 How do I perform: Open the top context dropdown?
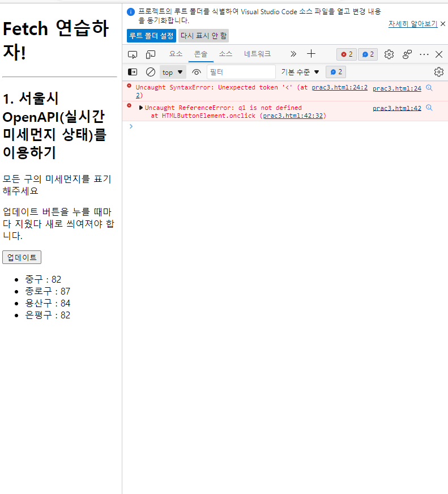[x=173, y=72]
